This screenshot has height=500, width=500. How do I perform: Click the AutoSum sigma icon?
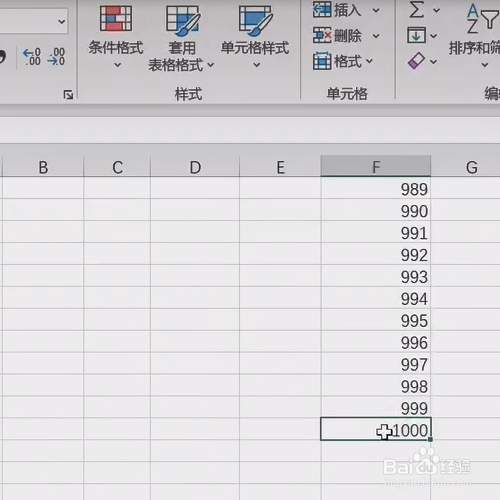417,10
